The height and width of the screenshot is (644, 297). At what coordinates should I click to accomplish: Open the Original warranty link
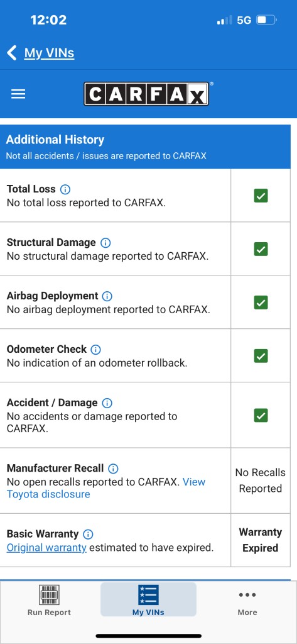click(x=46, y=548)
